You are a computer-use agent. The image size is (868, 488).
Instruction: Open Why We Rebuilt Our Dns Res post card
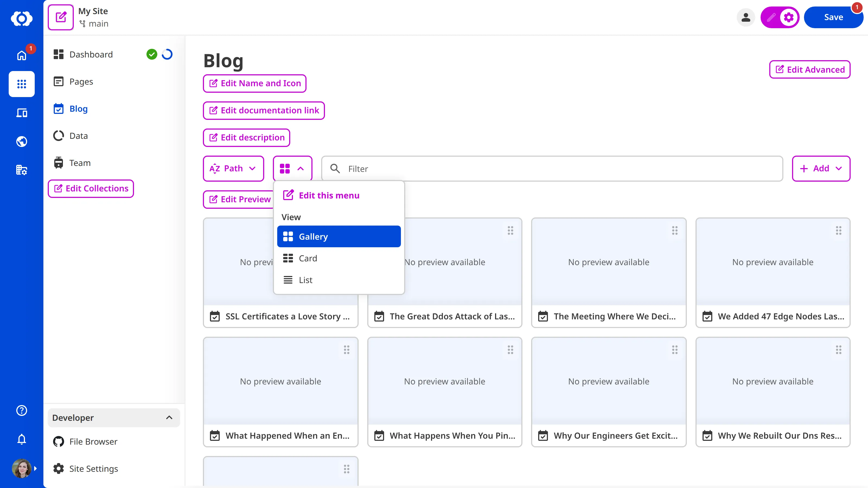(773, 392)
